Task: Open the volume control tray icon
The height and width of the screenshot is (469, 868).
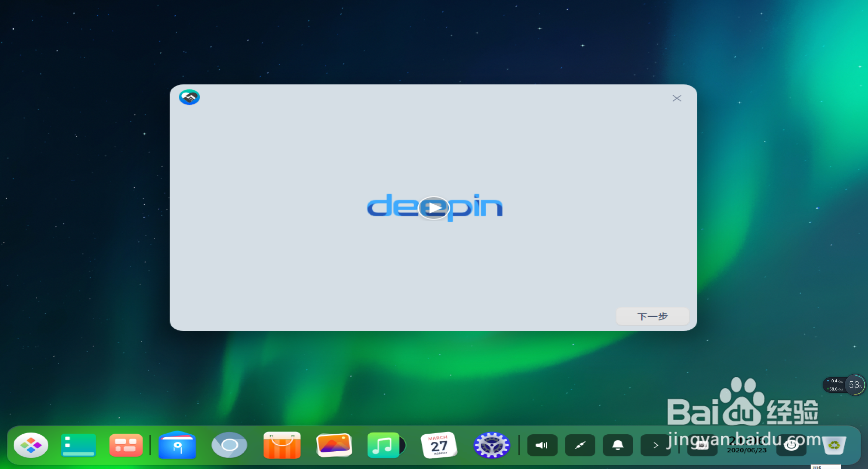Action: pyautogui.click(x=542, y=445)
